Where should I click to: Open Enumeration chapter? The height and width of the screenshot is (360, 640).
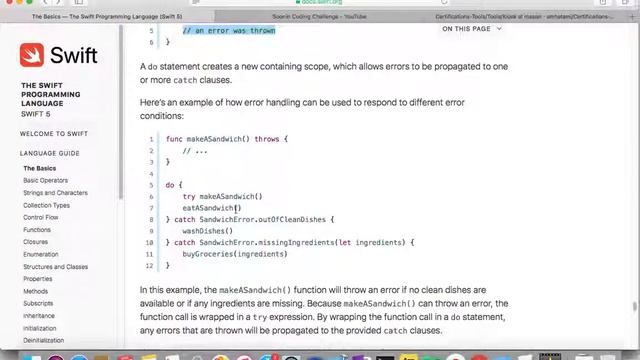pos(41,254)
